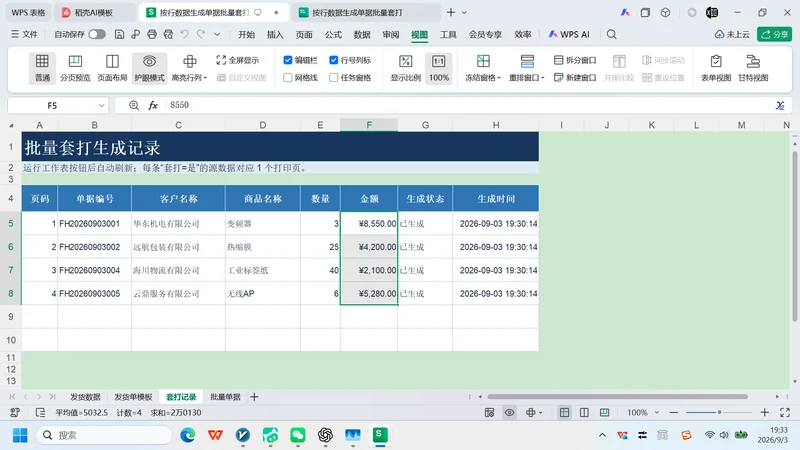Viewport: 800px width, 450px height.
Task: Click the search magnifier icon in menu bar
Action: 611,34
